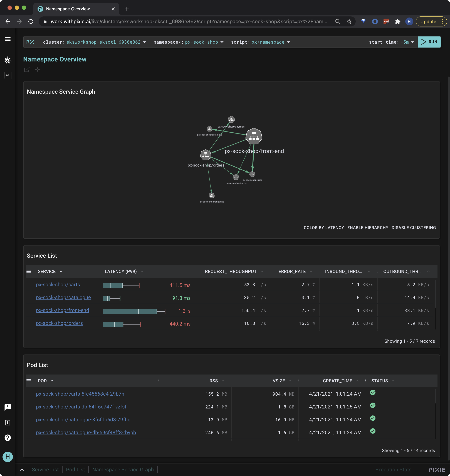Toggle DISABLE CLUSTERING in service graph
This screenshot has width=450, height=476.
point(414,227)
